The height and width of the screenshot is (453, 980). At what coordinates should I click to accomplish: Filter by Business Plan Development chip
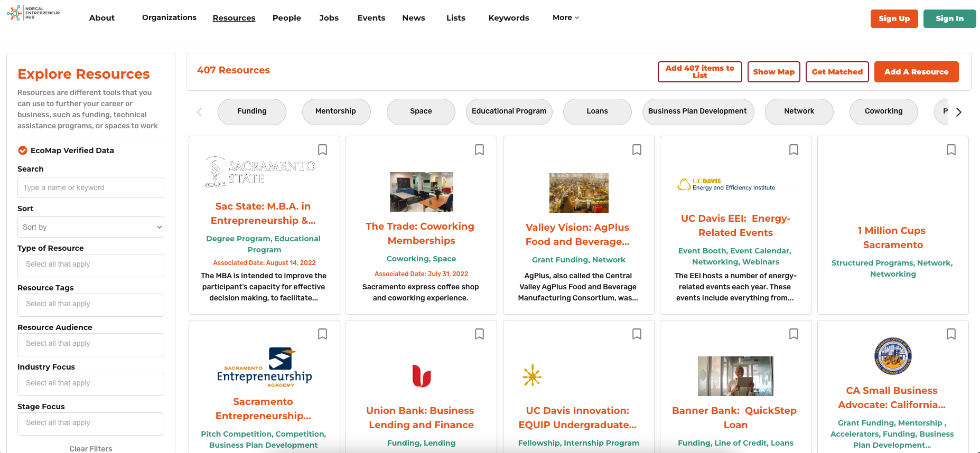698,112
